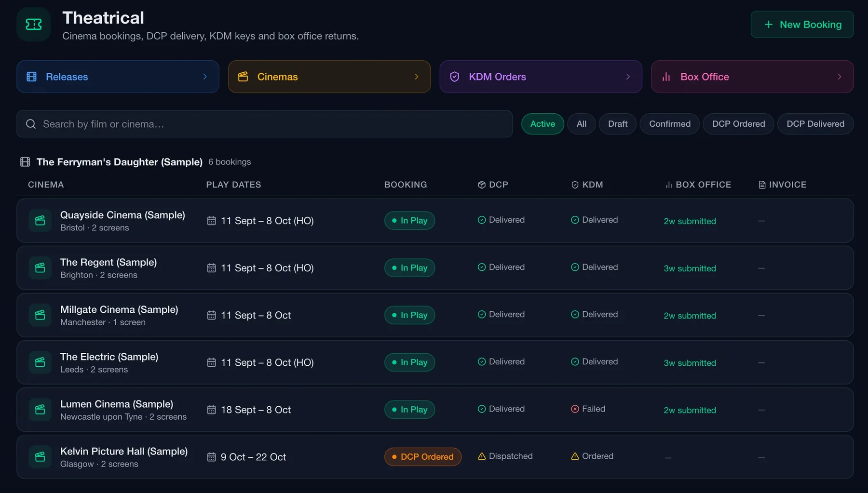This screenshot has width=868, height=493.
Task: Click the film icon next to The Ferryman's Daughter
Action: click(25, 162)
